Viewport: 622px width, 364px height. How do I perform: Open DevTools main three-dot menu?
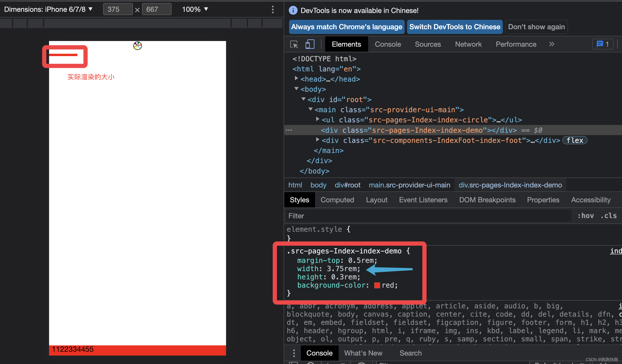[x=273, y=9]
